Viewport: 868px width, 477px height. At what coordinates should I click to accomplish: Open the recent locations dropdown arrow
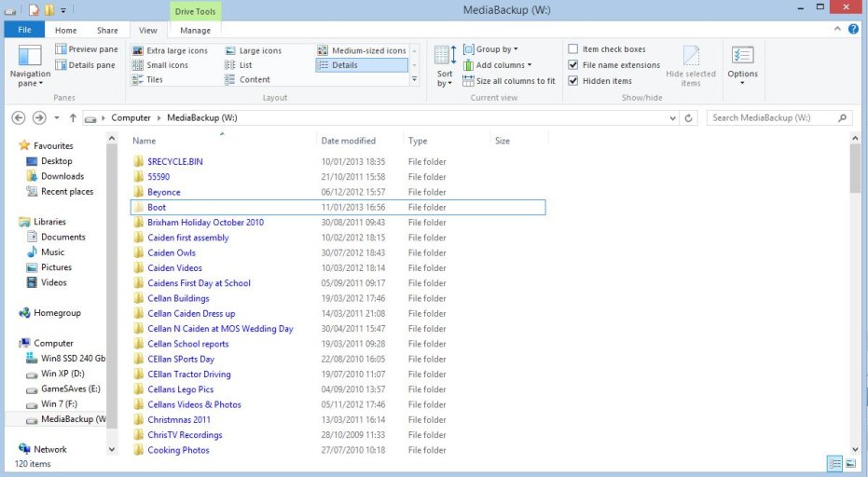point(57,118)
